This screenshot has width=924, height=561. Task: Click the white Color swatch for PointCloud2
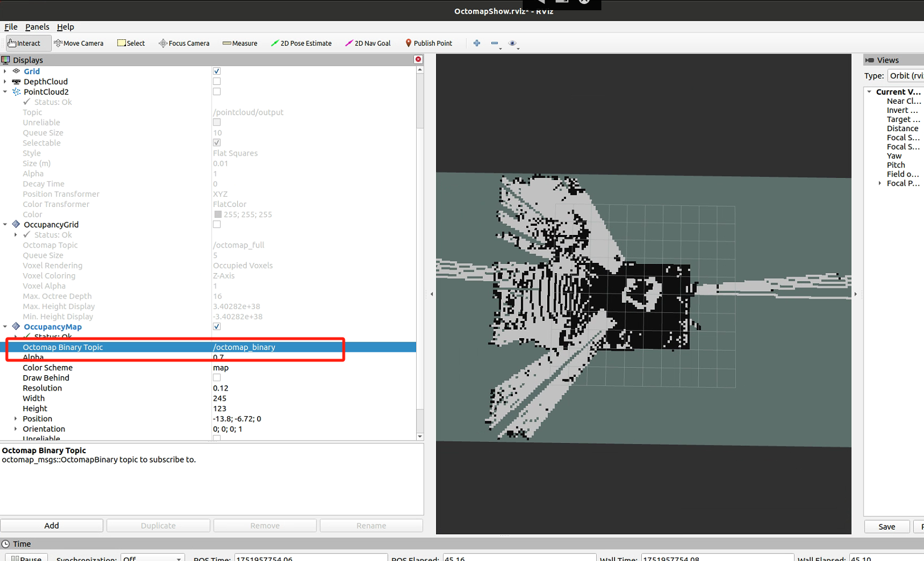(218, 214)
